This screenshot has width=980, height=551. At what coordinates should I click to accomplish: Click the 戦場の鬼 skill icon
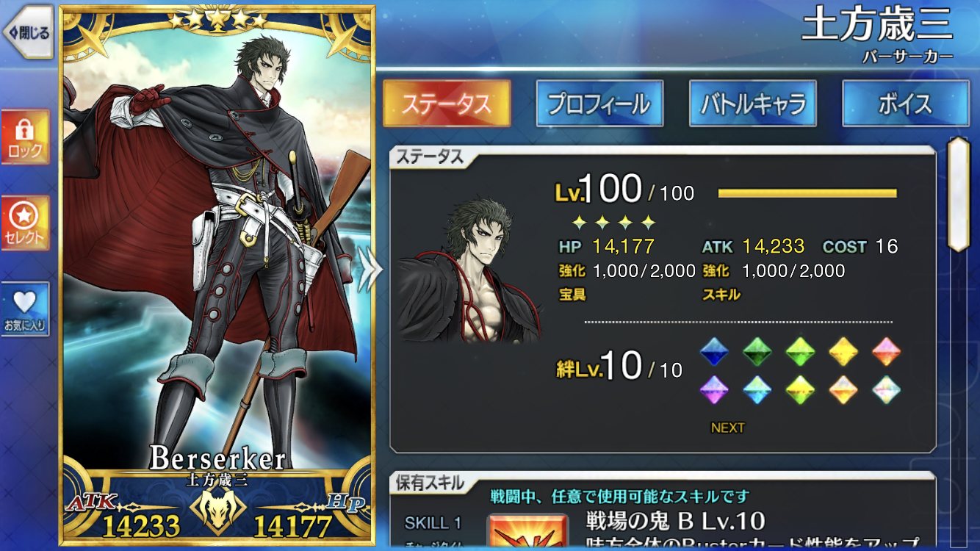(x=527, y=532)
